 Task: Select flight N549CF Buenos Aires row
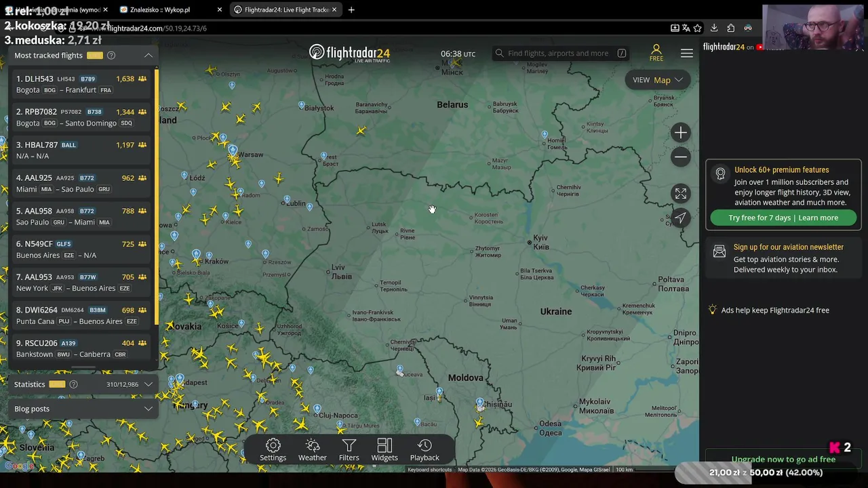(x=82, y=249)
